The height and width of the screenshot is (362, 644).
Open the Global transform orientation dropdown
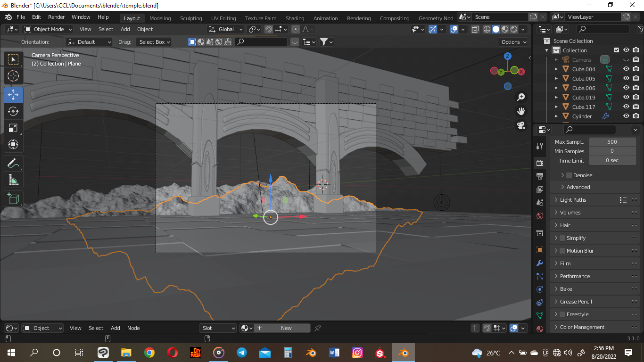coord(226,29)
